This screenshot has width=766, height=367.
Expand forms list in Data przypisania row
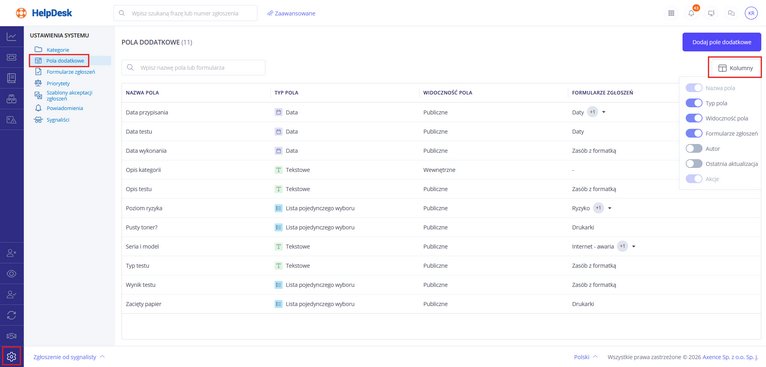coord(604,112)
